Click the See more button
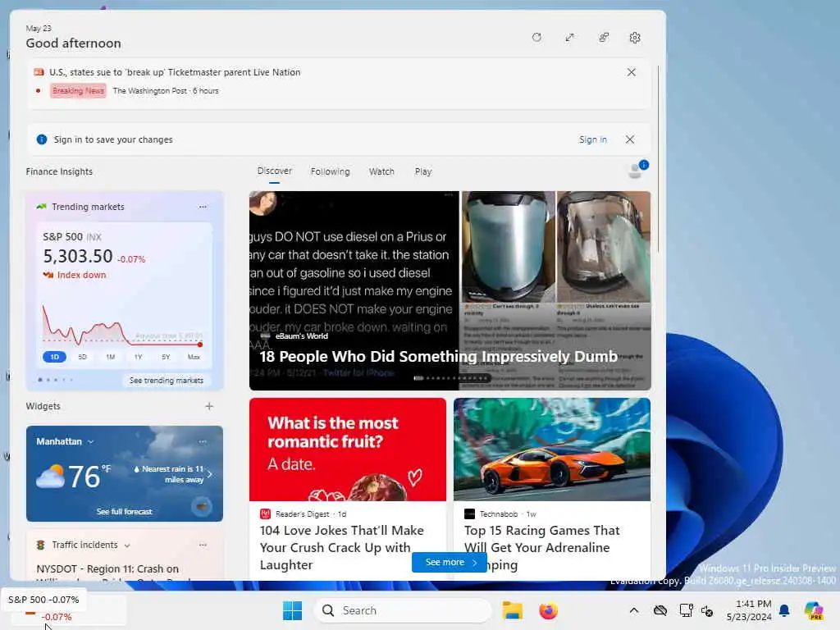Viewport: 840px width, 630px height. [449, 562]
